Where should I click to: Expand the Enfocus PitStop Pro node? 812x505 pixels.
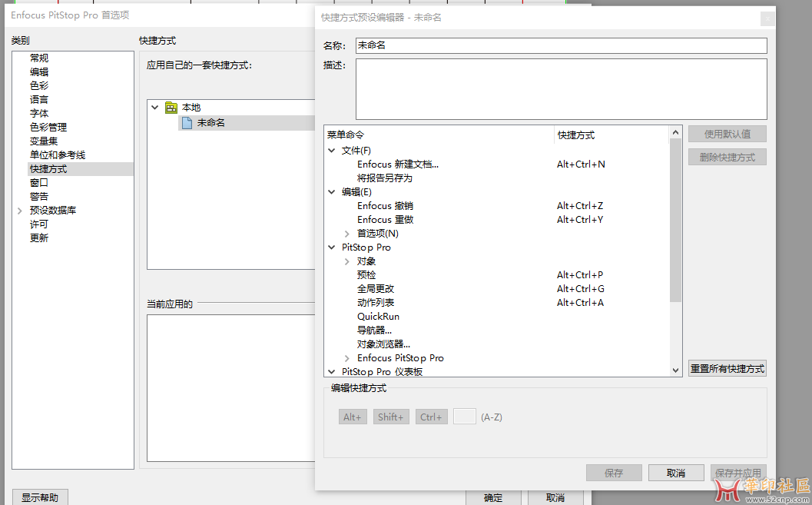pos(347,358)
